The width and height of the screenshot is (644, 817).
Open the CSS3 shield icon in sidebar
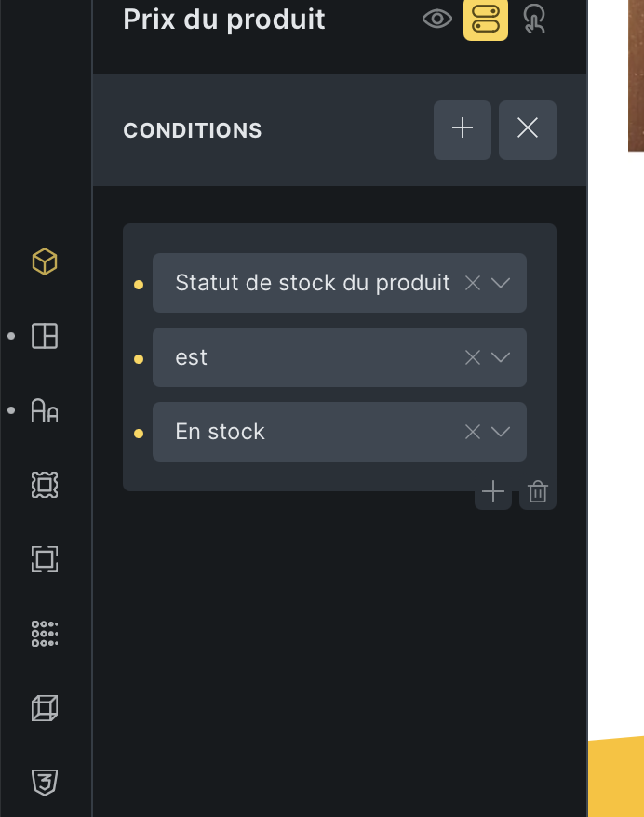point(45,783)
